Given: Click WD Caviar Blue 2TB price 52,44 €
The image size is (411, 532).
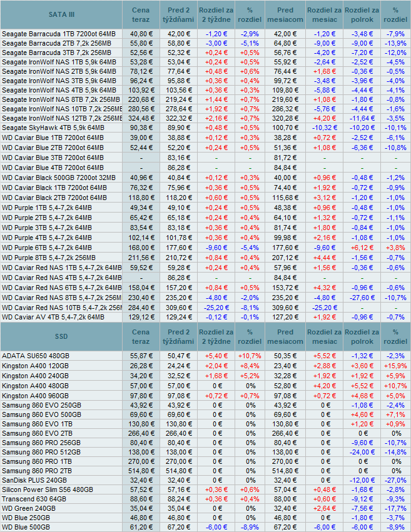Looking at the screenshot, I should [141, 148].
